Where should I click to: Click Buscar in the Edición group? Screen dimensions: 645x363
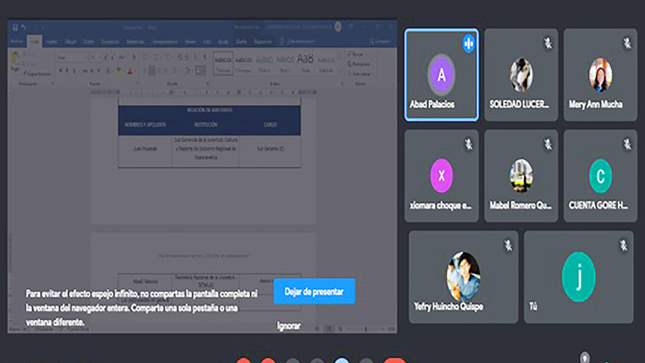[356, 54]
